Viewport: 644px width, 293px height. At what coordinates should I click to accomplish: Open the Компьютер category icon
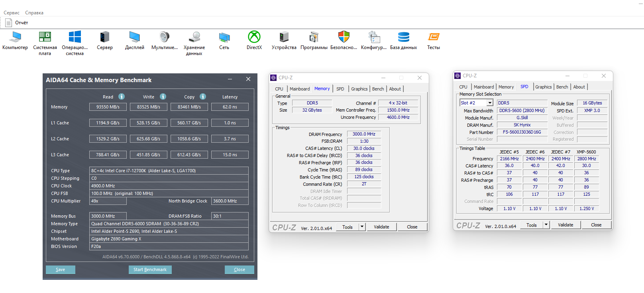coord(15,37)
